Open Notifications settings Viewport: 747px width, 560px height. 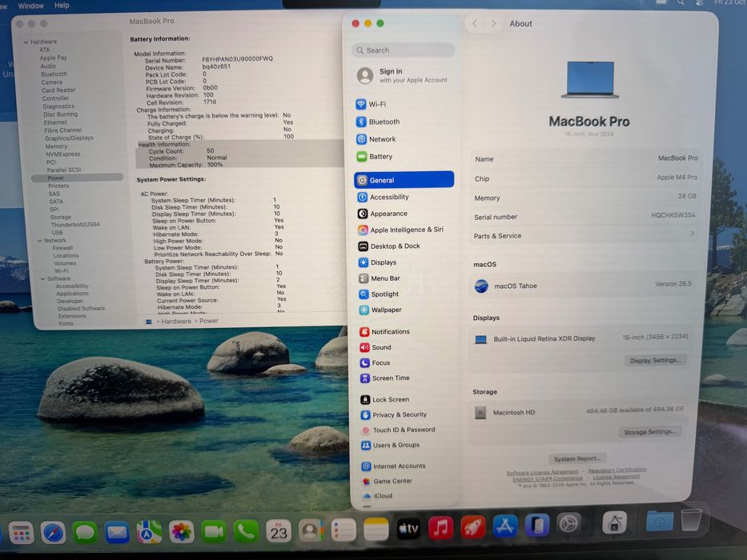click(385, 331)
